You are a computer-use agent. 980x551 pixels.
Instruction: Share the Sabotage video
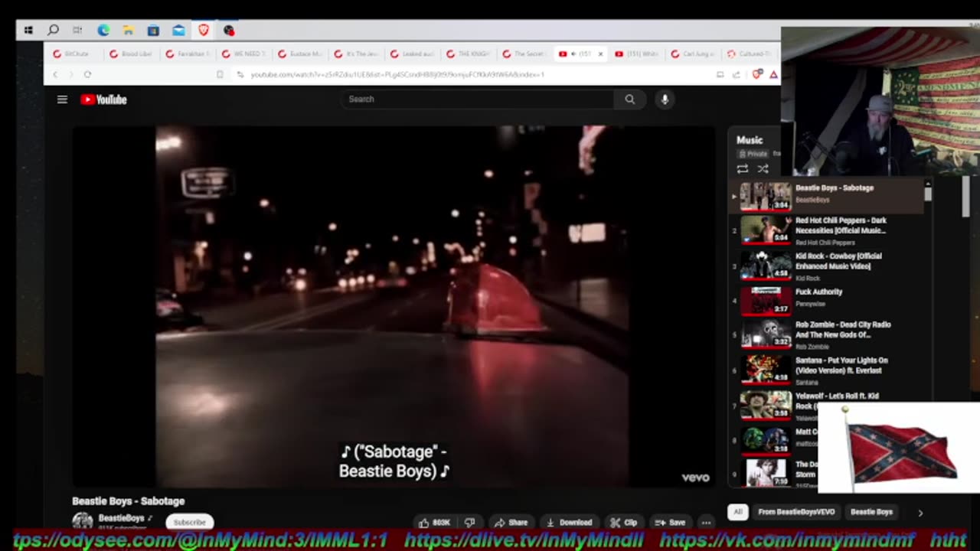(511, 523)
